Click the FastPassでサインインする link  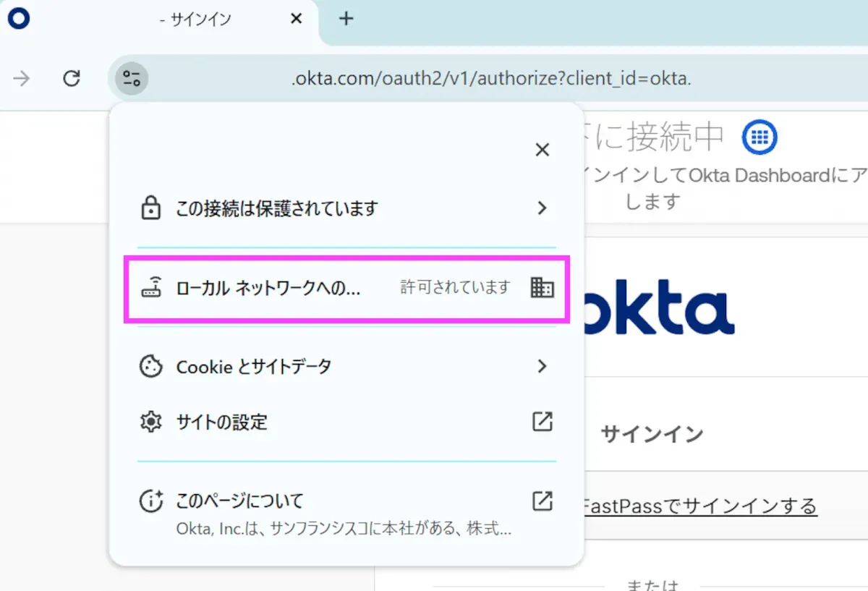pyautogui.click(x=699, y=505)
